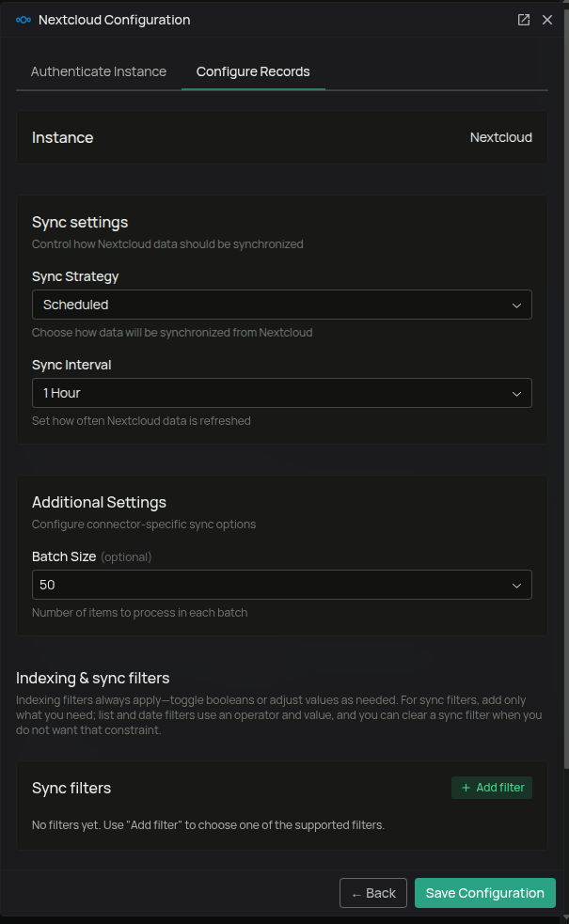Click the Batch Size field label
The width and height of the screenshot is (569, 924).
click(64, 556)
